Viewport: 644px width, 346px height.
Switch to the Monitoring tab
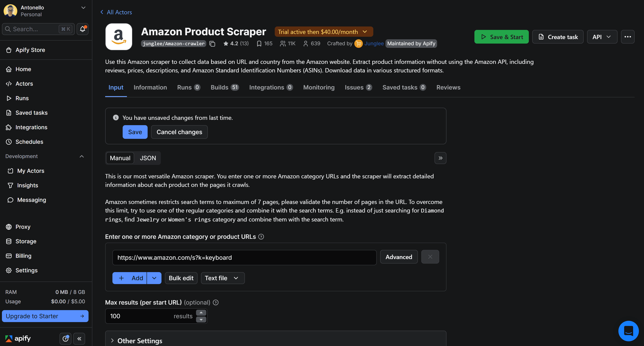(318, 87)
